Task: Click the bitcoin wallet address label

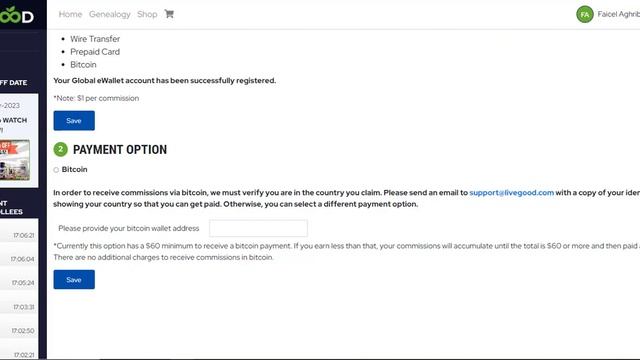Action: point(129,228)
